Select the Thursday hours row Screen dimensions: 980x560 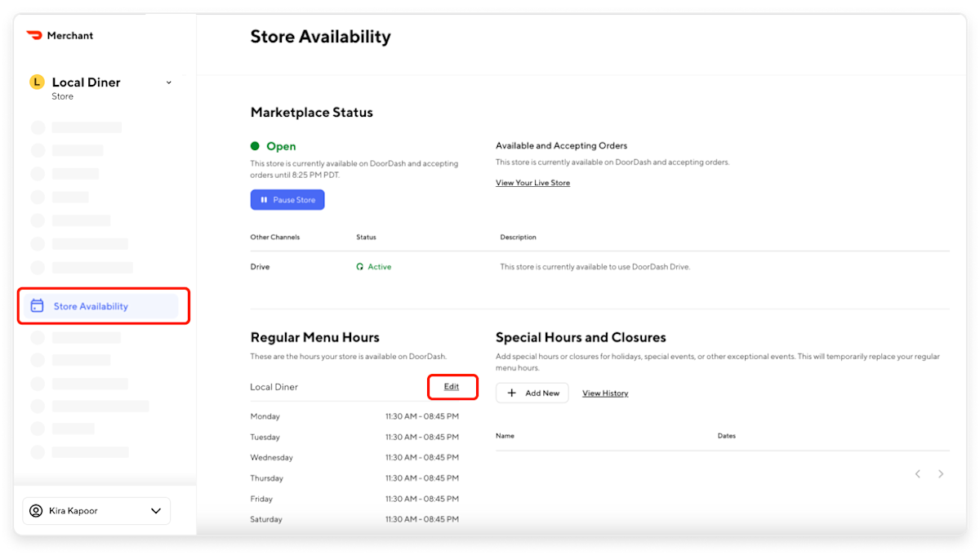coord(354,478)
